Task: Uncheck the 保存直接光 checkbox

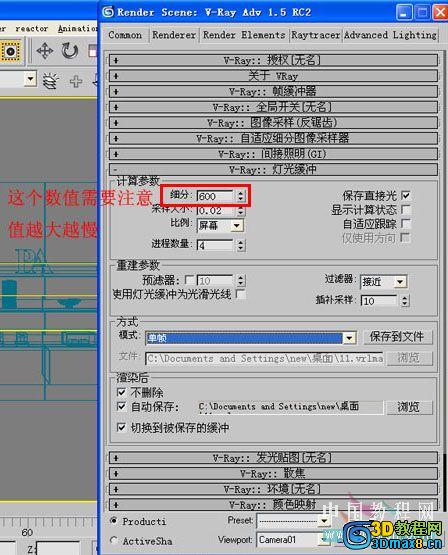Action: 406,195
